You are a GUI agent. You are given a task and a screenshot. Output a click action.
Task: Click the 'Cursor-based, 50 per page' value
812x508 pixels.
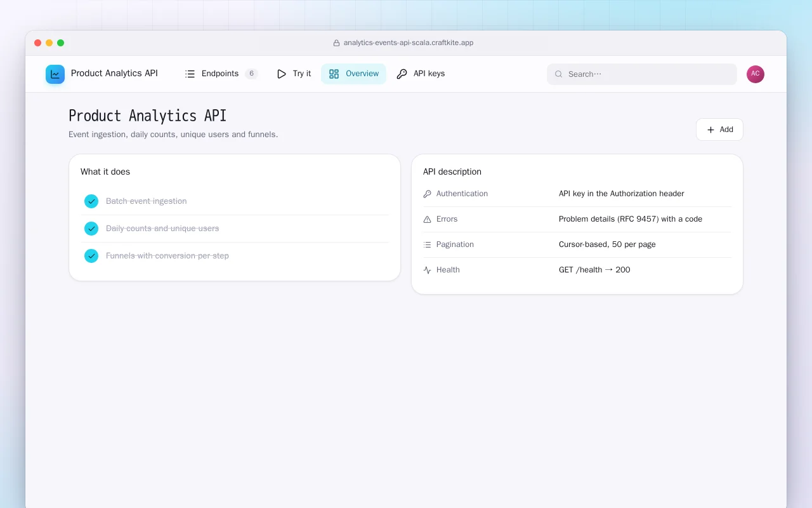point(607,244)
